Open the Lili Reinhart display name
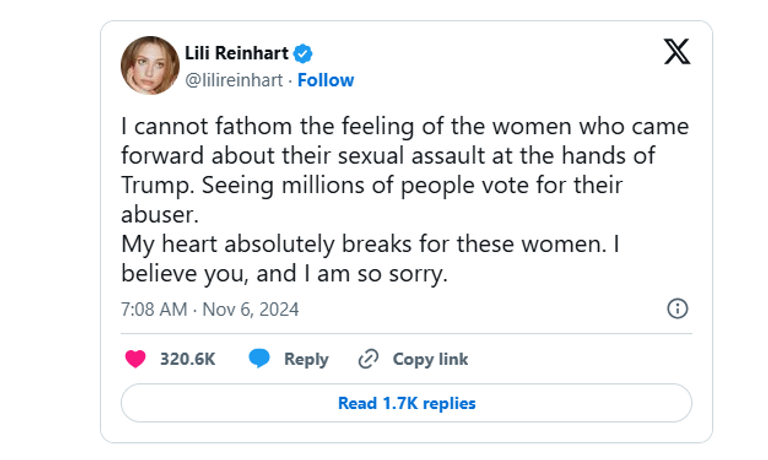The image size is (768, 460). [238, 54]
